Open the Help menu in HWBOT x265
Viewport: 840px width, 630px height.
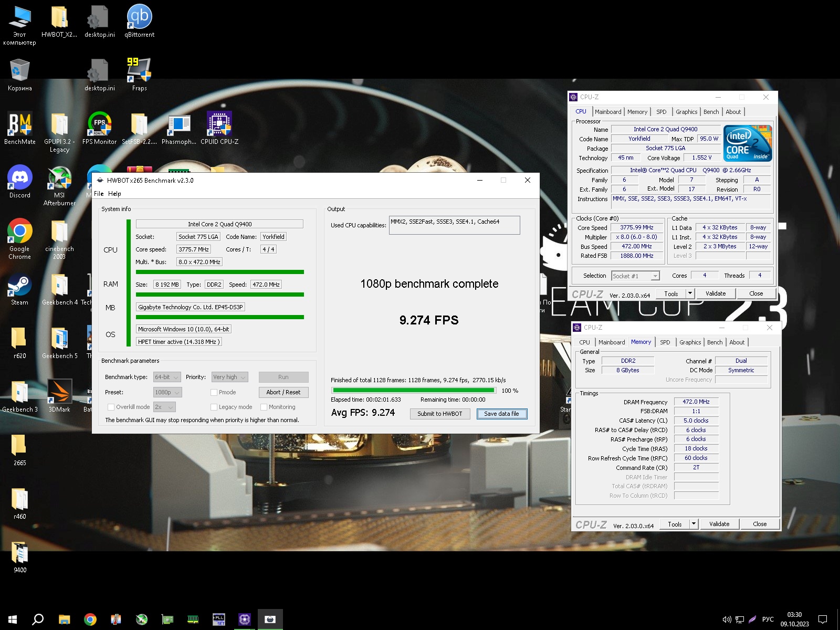(114, 194)
